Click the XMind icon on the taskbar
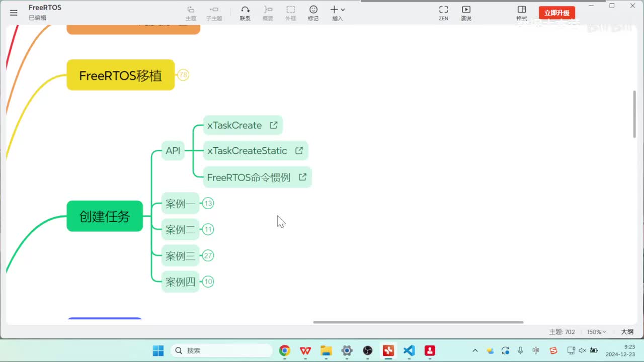 [388, 350]
